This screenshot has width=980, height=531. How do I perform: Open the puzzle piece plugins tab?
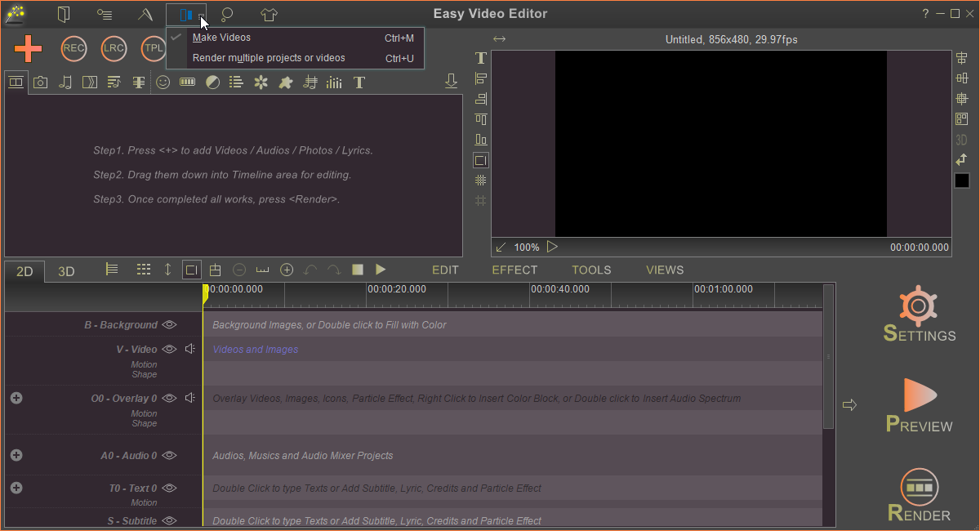285,82
